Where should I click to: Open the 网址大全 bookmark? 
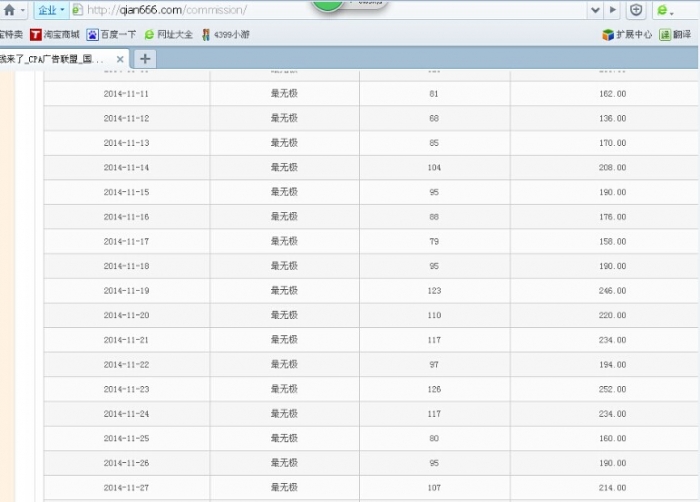(168, 34)
